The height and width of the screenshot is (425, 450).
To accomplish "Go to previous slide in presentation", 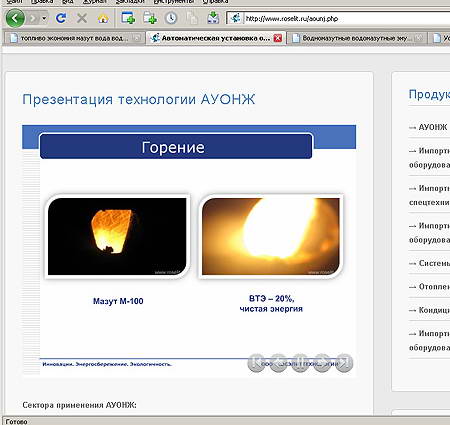I will point(279,362).
